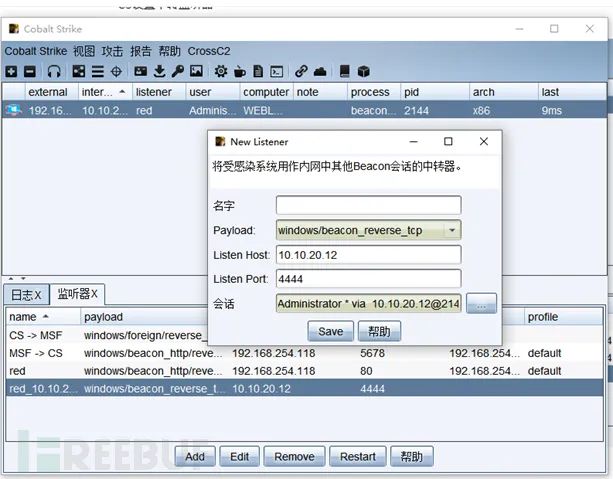Click the 会话 session field
Viewport: 613px width, 479px height.
pos(368,303)
